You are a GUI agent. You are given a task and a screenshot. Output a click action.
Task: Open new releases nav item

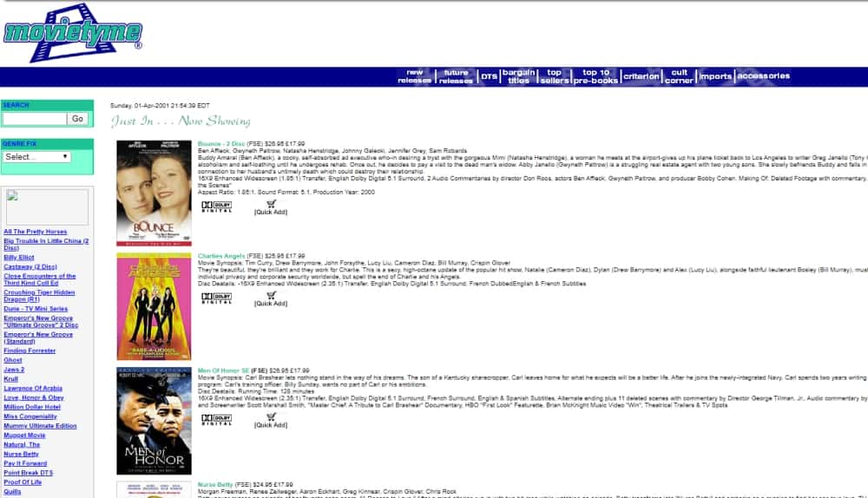point(415,76)
